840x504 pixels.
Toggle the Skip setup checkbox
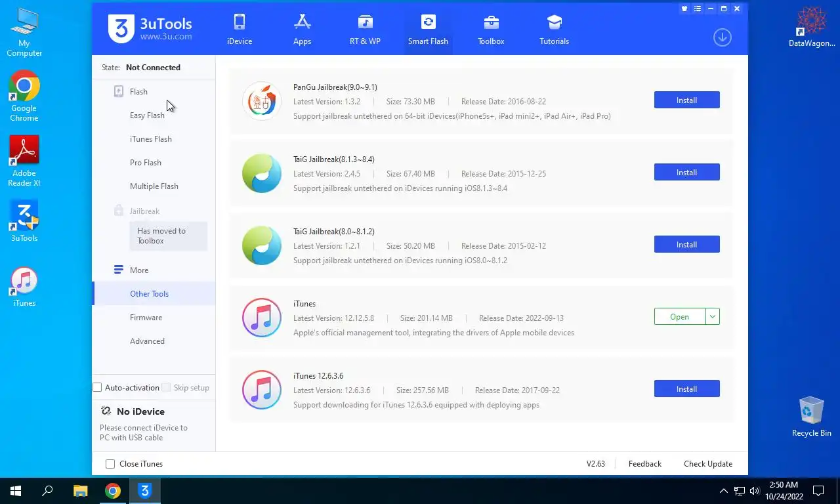pos(166,388)
